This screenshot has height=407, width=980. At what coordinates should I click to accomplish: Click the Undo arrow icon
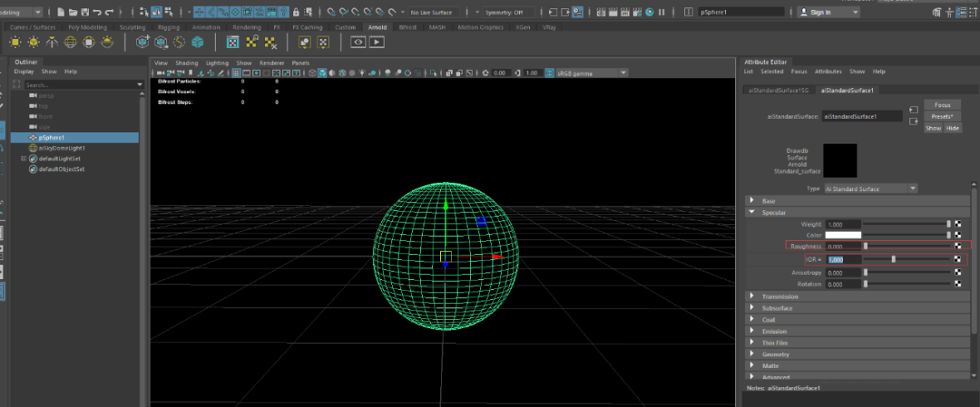click(x=98, y=12)
